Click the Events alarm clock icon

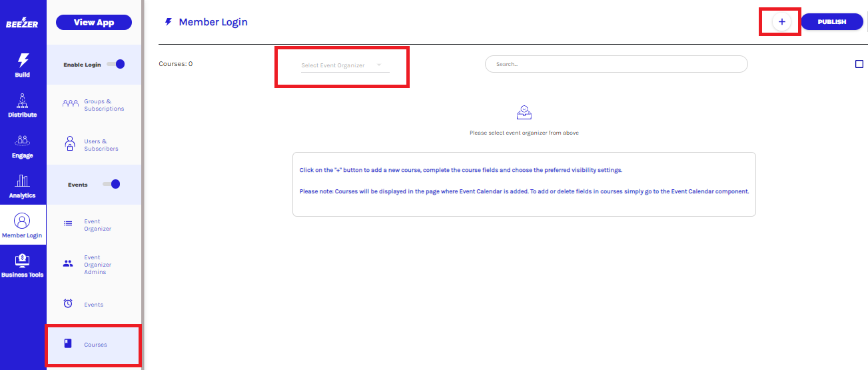[x=68, y=303]
